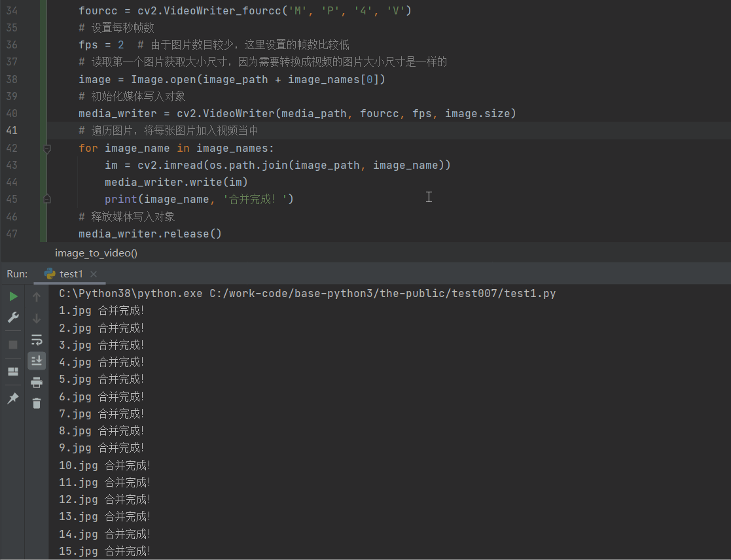Pin the Run tab with pin icon
Viewport: 731px width, 560px height.
pyautogui.click(x=13, y=398)
